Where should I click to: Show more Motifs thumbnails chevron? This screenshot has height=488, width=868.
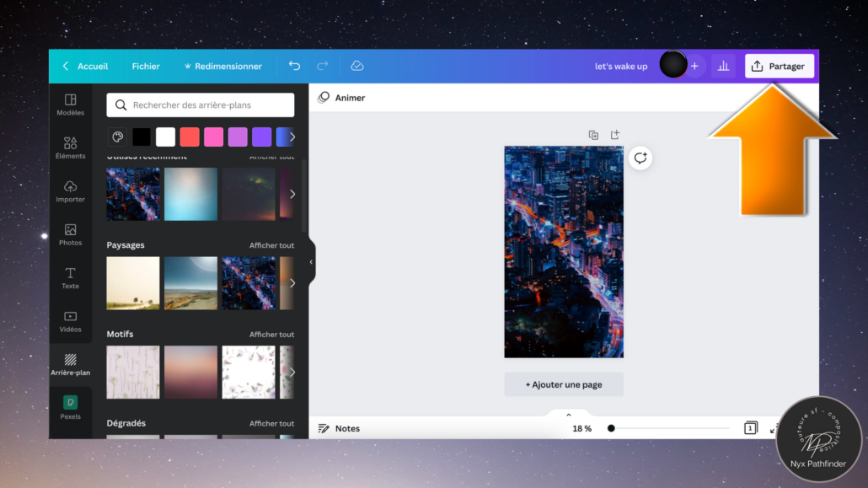pyautogui.click(x=292, y=373)
